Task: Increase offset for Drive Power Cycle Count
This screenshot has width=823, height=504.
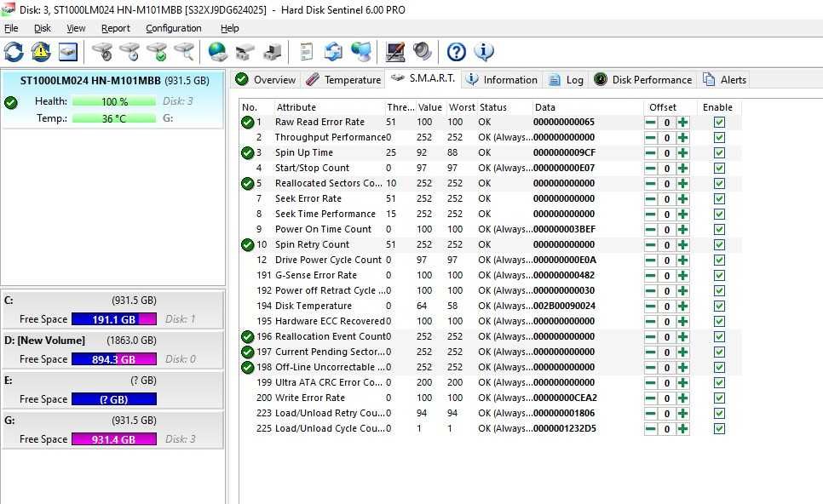Action: [x=682, y=261]
